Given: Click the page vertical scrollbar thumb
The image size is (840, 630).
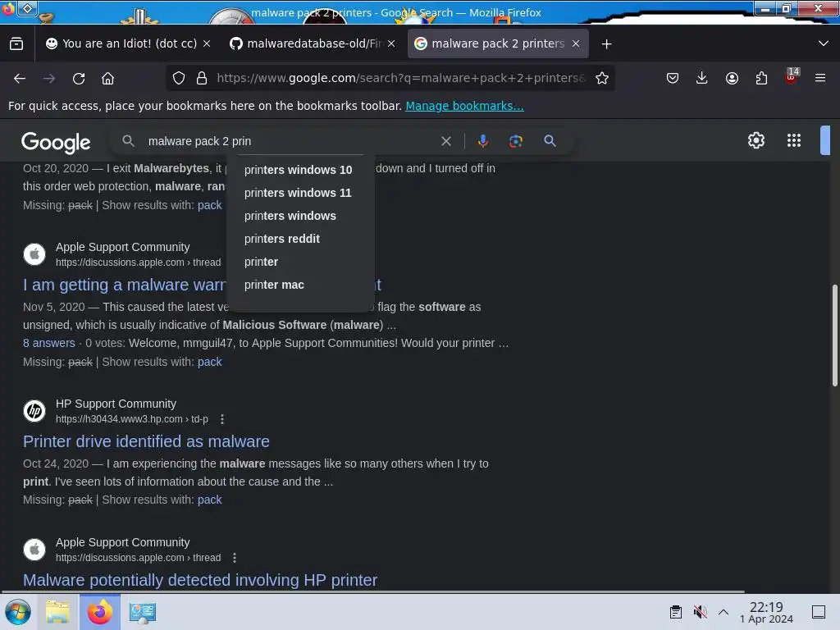Looking at the screenshot, I should [x=834, y=335].
